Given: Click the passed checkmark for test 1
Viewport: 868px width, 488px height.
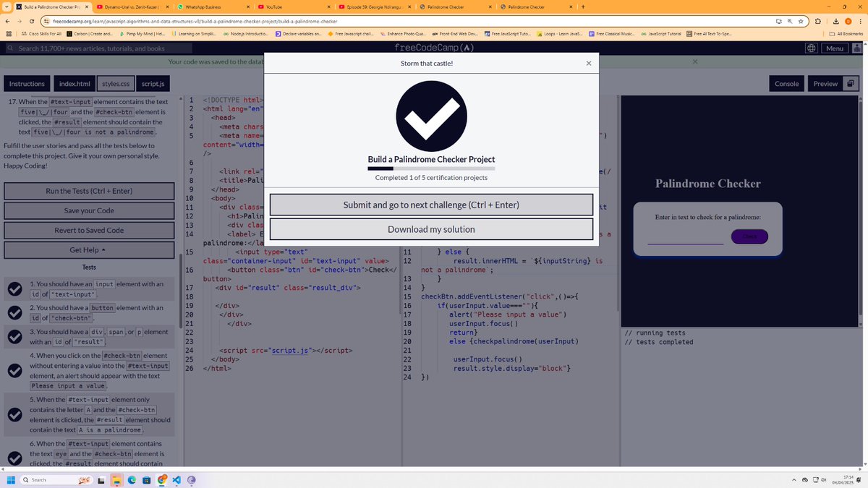Looking at the screenshot, I should coord(14,289).
